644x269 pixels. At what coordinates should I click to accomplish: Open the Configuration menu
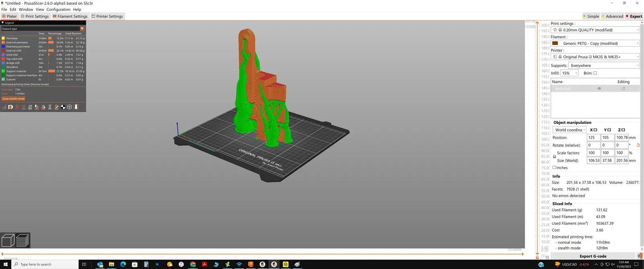coord(58,9)
